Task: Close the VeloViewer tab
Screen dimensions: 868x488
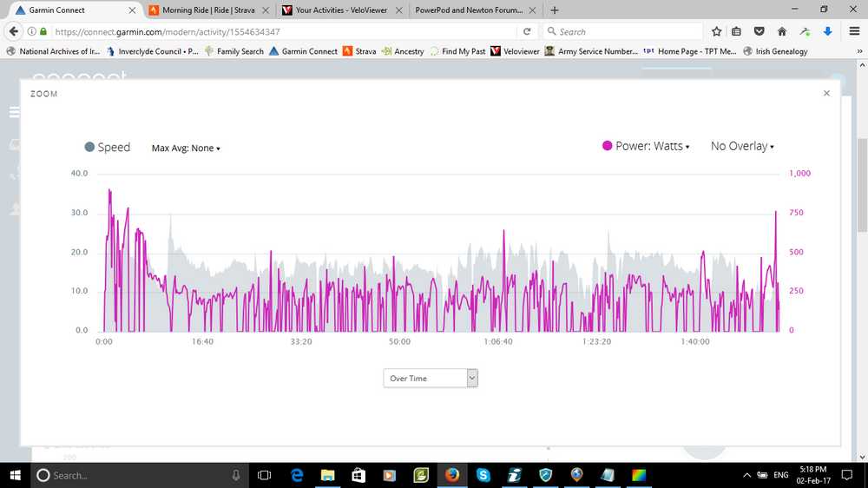Action: click(x=398, y=10)
